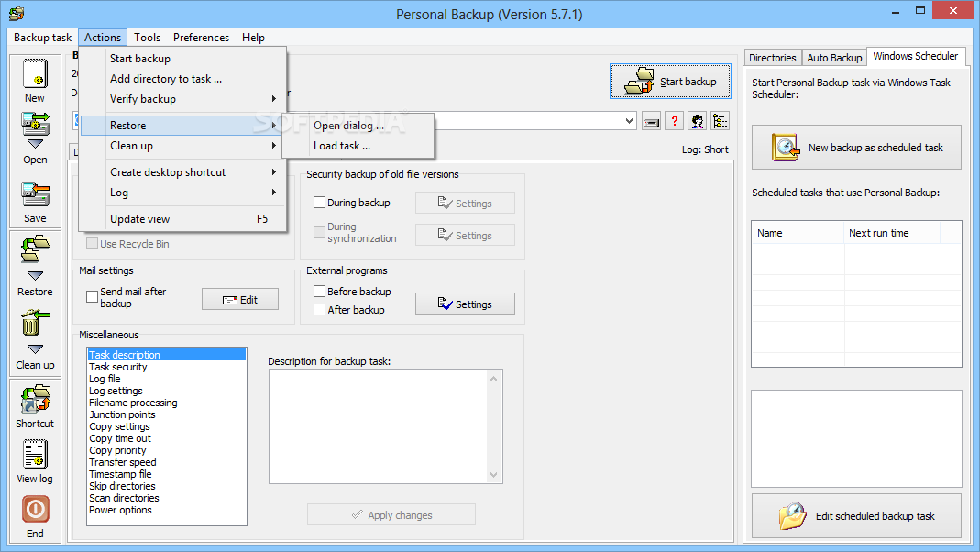The image size is (980, 552).
Task: Enable During backup checkbox
Action: tap(319, 203)
